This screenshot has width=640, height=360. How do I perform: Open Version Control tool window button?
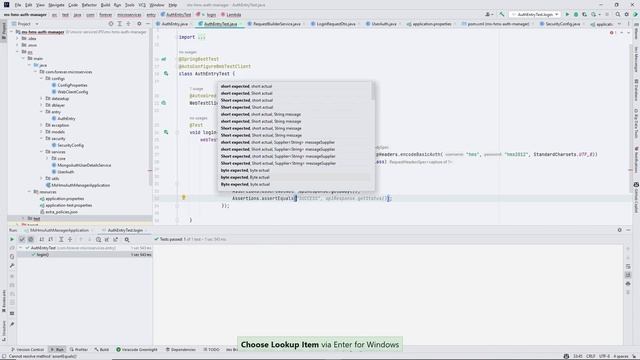[x=27, y=349]
